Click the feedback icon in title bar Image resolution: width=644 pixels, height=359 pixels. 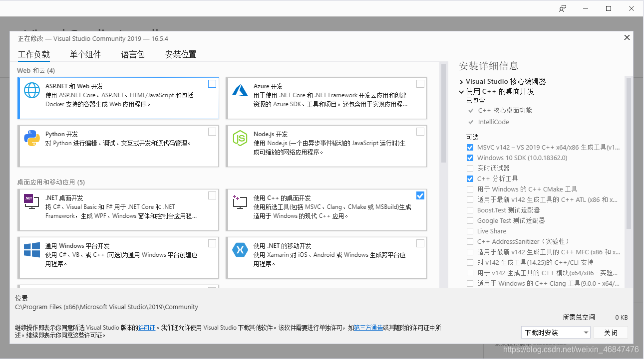tap(563, 8)
